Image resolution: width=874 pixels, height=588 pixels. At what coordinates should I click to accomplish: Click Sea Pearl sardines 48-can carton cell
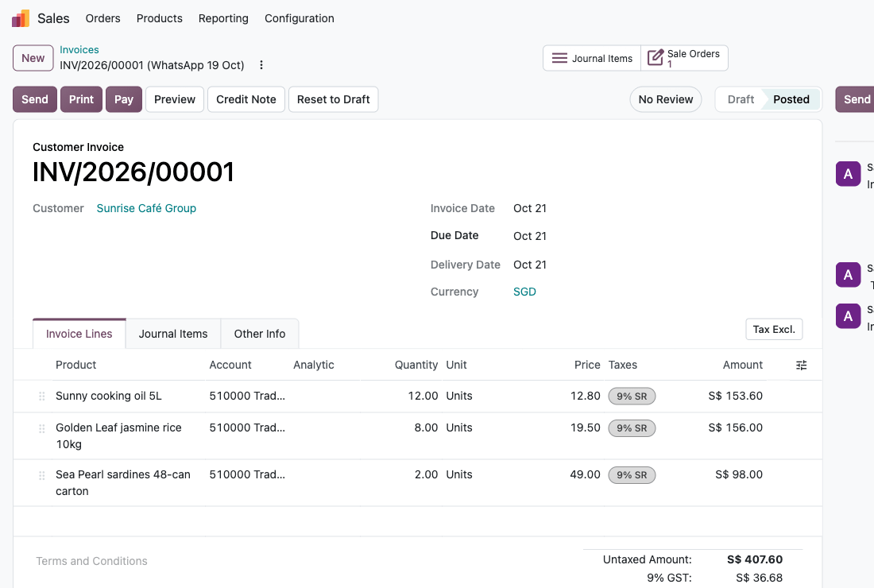pos(123,482)
